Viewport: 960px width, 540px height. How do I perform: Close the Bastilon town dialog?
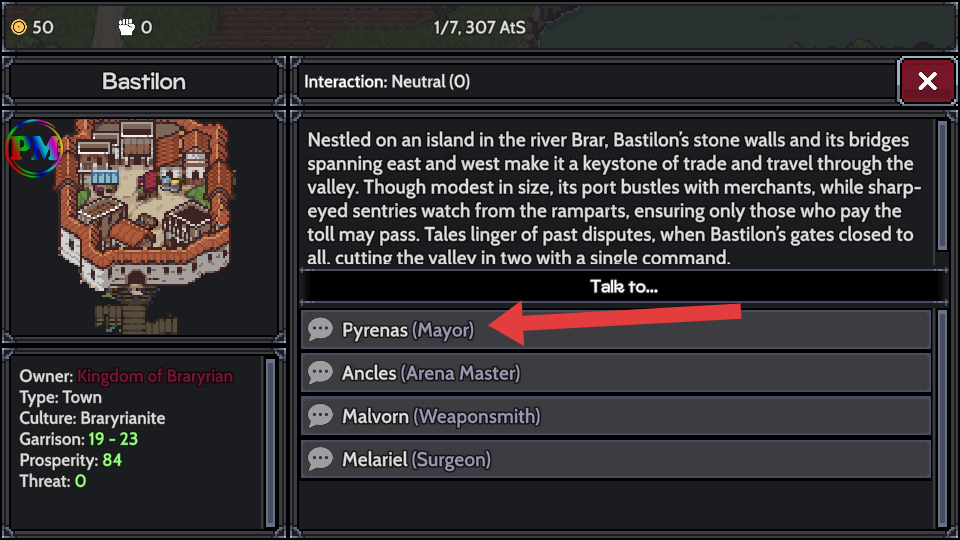pyautogui.click(x=926, y=81)
